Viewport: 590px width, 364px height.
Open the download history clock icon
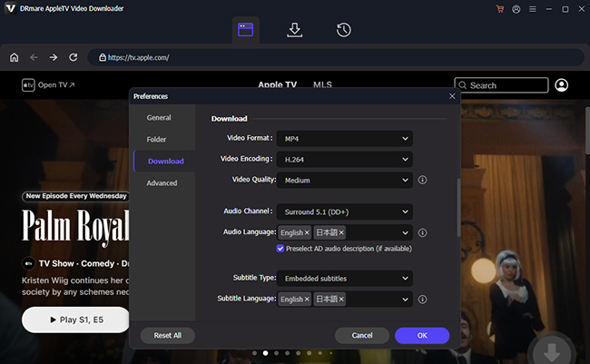coord(344,30)
